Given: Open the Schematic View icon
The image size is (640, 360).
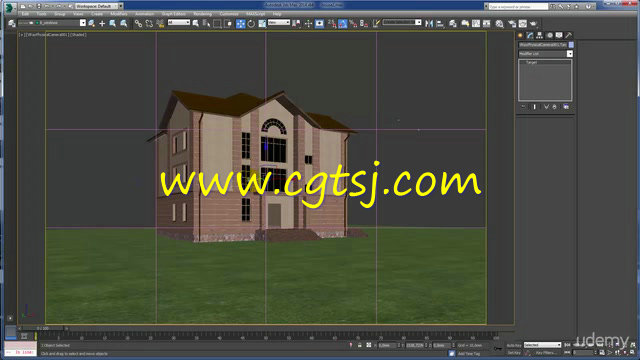Looking at the screenshot, I should click(x=487, y=24).
